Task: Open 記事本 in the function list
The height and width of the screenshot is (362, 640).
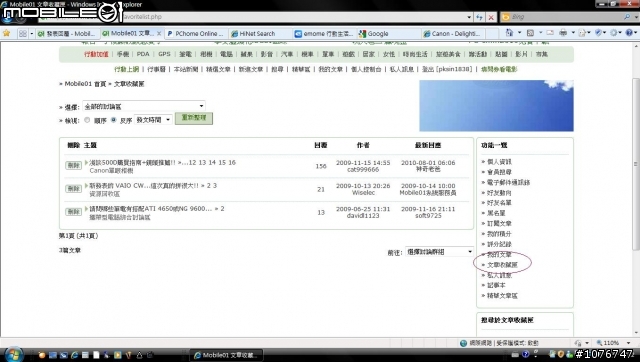Action: (x=496, y=285)
